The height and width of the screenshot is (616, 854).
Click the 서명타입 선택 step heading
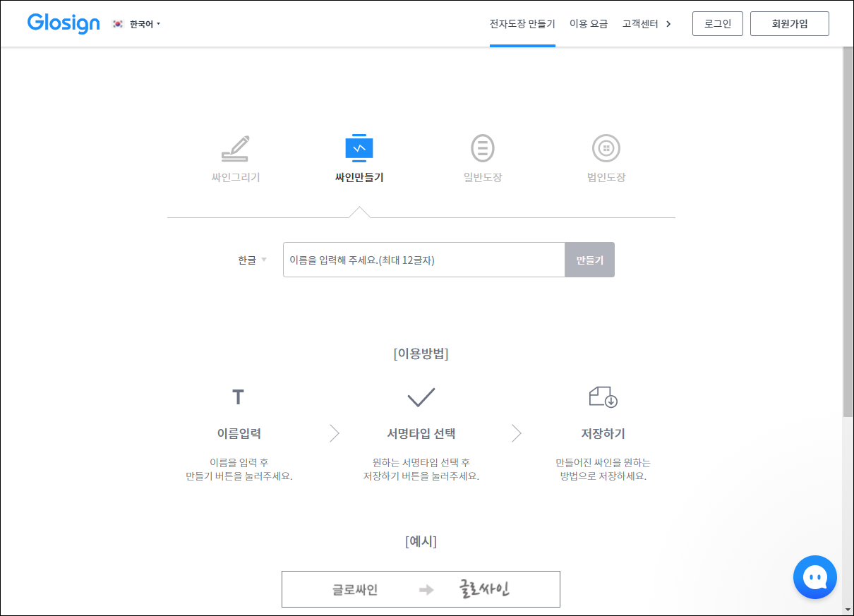pyautogui.click(x=421, y=434)
